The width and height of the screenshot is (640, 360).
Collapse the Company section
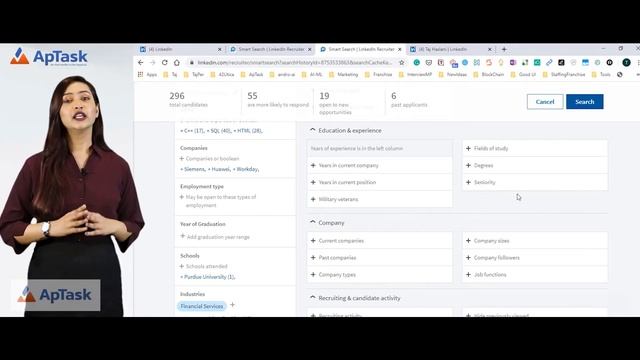click(x=313, y=222)
